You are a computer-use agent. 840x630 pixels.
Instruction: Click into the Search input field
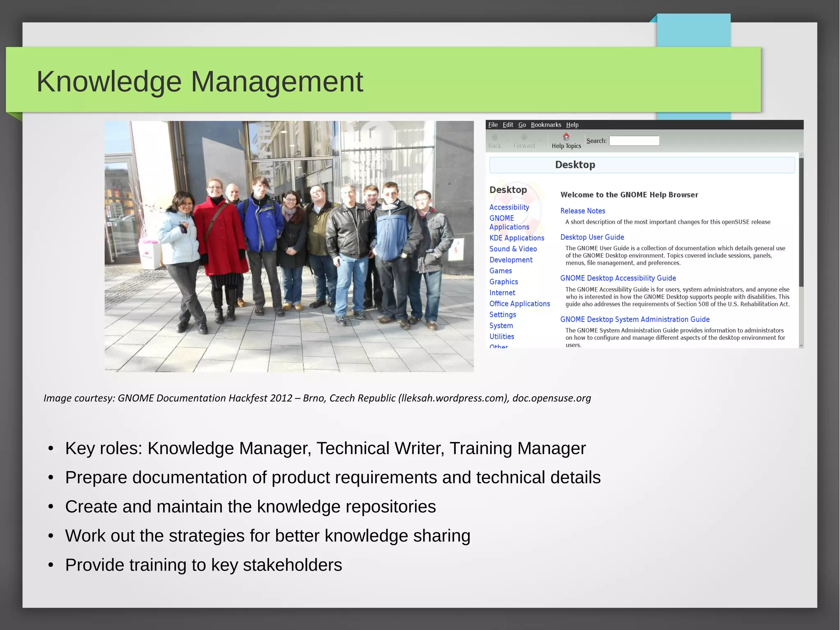(x=634, y=141)
